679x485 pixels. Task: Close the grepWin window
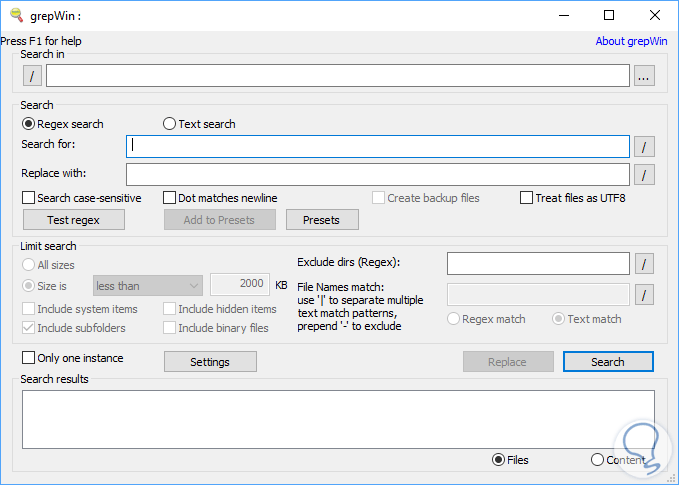pos(655,15)
